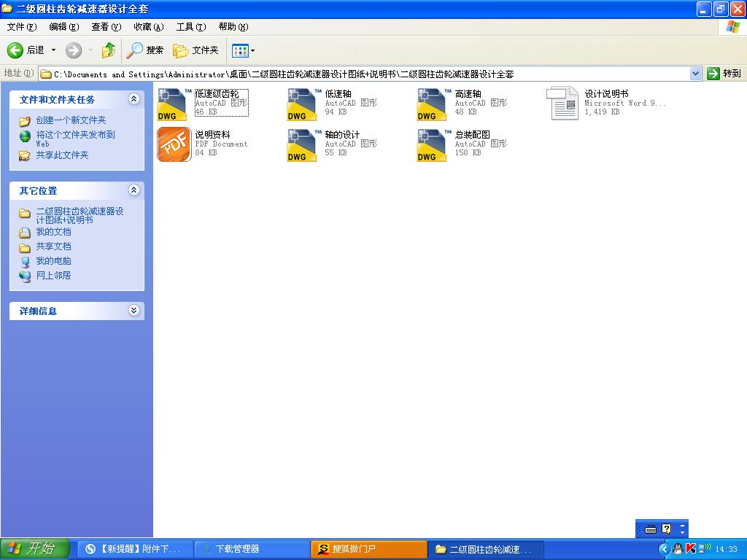Image resolution: width=747 pixels, height=560 pixels.
Task: Open the 收藏(A) menu
Action: [149, 27]
